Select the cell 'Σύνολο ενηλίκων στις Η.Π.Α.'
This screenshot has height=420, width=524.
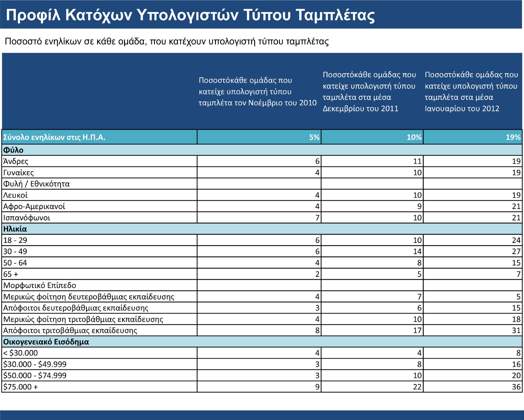pyautogui.click(x=99, y=137)
